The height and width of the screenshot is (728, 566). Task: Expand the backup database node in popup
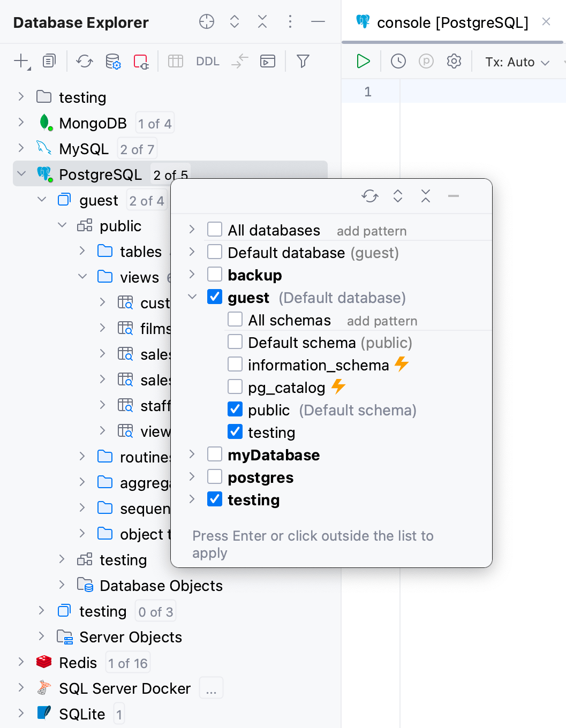tap(192, 274)
